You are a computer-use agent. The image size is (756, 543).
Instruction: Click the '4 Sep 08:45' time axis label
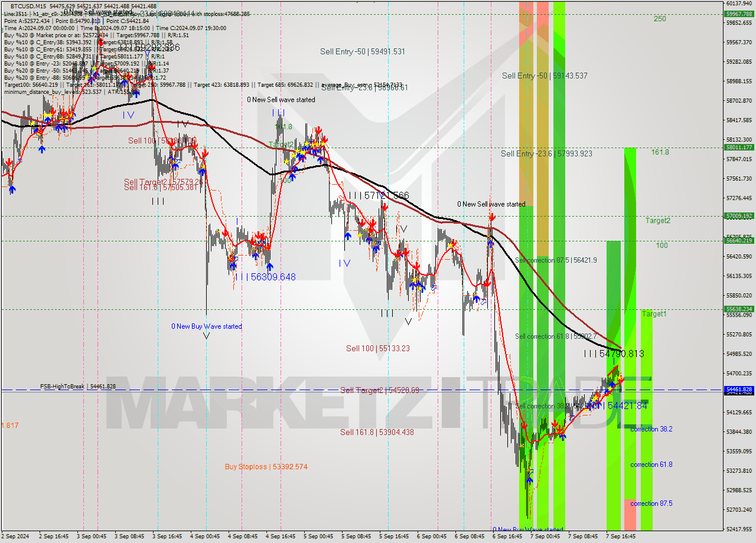(x=242, y=537)
